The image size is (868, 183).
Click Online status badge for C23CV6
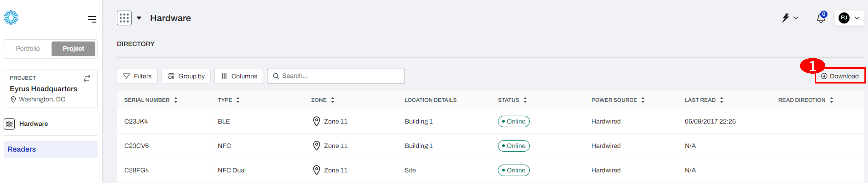514,146
